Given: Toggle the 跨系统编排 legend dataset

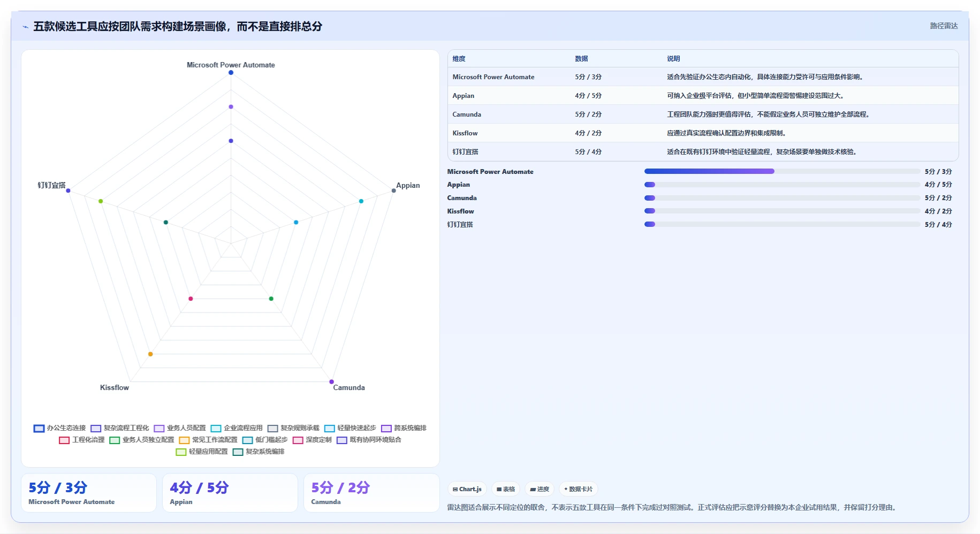Looking at the screenshot, I should [x=404, y=428].
